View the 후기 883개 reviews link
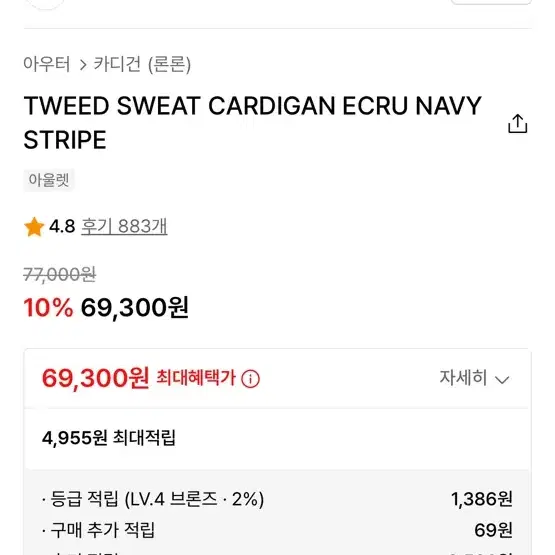The image size is (555, 555). click(124, 226)
